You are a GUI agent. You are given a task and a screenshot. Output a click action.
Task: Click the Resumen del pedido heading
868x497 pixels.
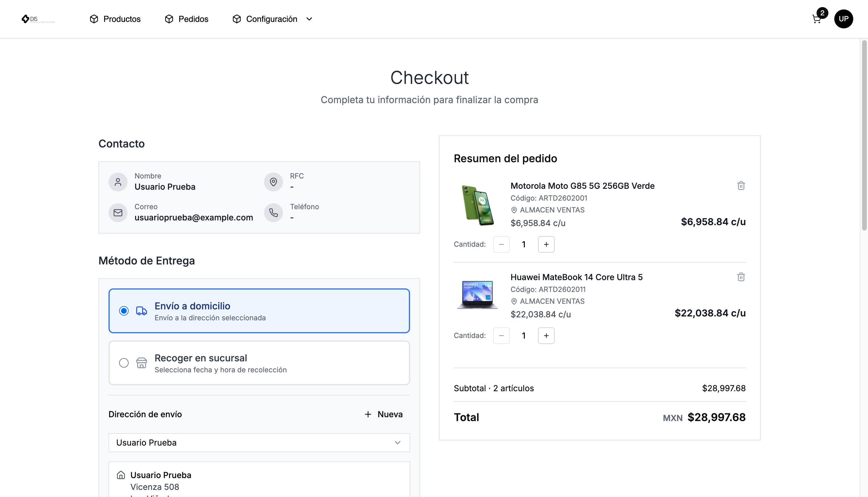[x=505, y=159]
